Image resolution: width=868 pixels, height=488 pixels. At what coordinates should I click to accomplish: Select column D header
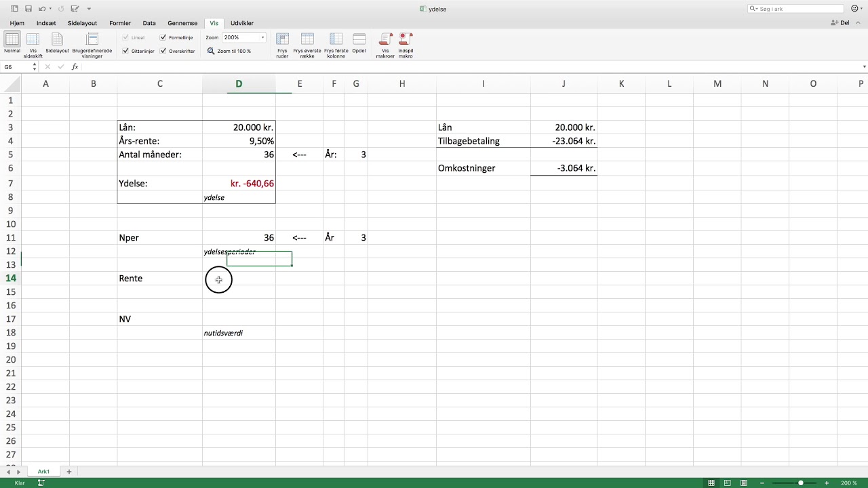pyautogui.click(x=239, y=84)
